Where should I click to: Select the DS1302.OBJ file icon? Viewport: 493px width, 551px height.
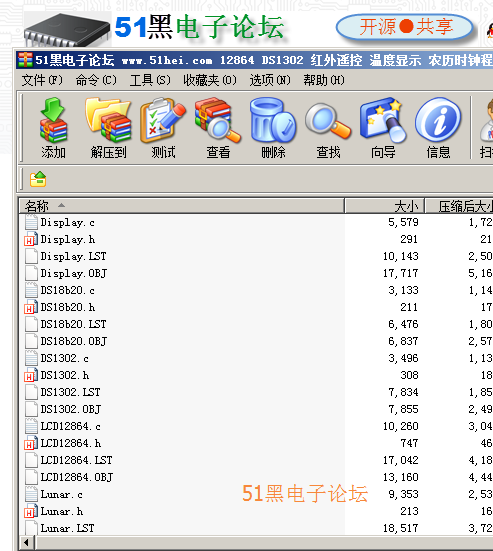pos(31,409)
